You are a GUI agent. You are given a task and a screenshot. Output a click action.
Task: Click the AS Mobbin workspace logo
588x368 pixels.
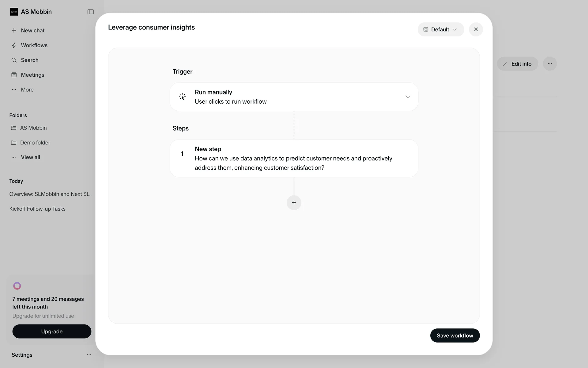[14, 12]
